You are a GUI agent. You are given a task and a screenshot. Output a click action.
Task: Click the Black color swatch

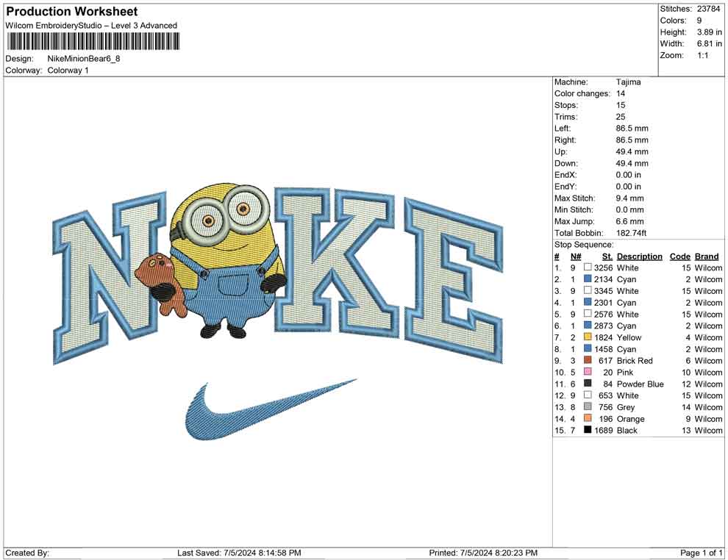pyautogui.click(x=588, y=430)
